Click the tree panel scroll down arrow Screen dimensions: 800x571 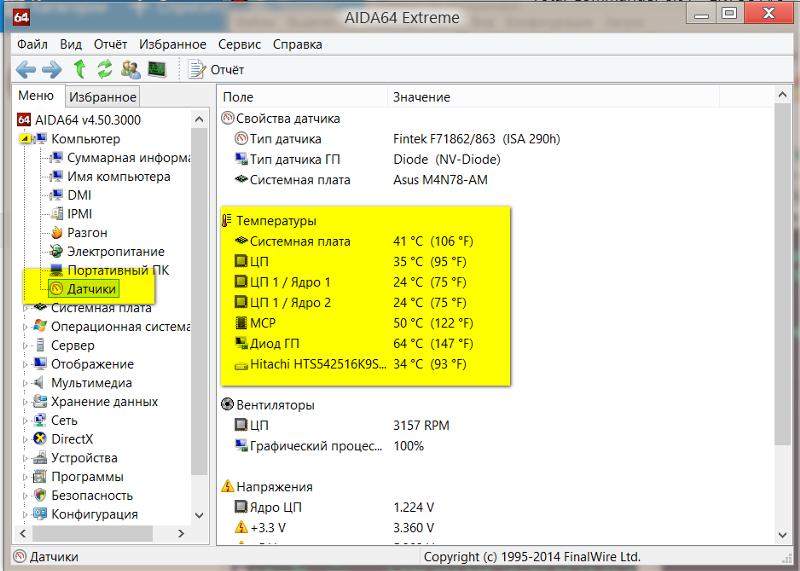pyautogui.click(x=199, y=515)
